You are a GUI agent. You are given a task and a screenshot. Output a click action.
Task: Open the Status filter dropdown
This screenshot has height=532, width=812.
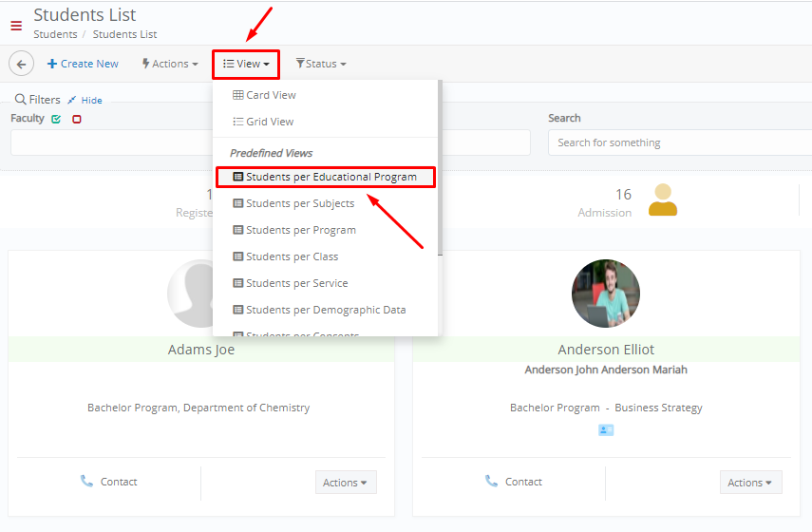[x=321, y=64]
